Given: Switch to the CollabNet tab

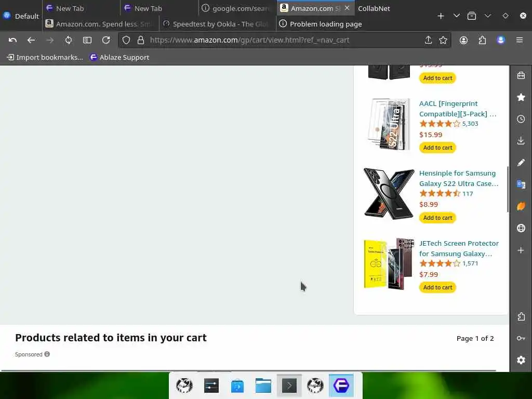Looking at the screenshot, I should [374, 8].
